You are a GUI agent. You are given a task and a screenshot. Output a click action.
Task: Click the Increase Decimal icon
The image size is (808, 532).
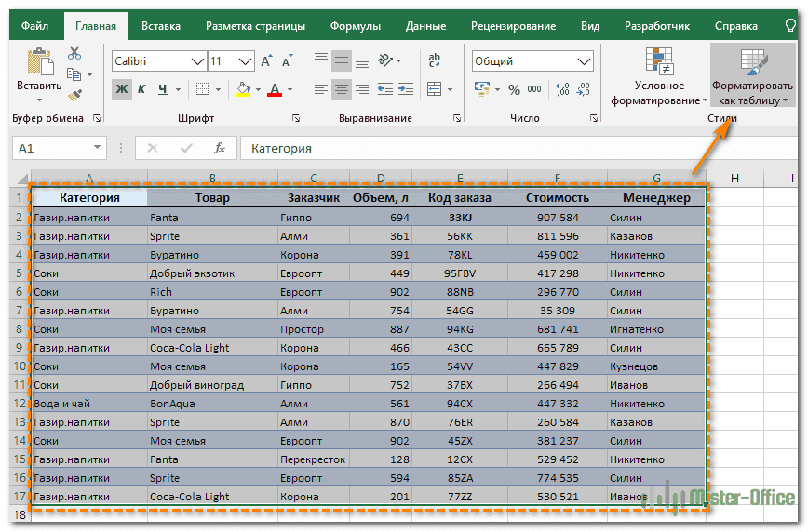pyautogui.click(x=561, y=89)
